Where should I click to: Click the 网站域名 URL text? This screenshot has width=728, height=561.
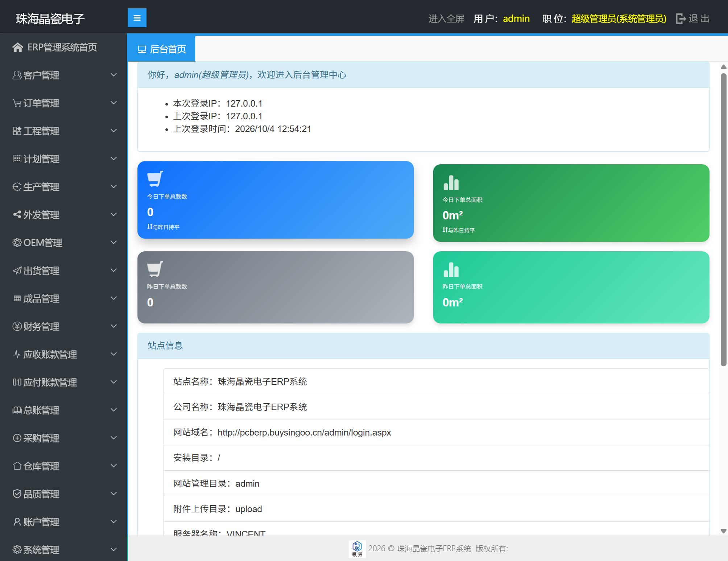click(304, 433)
